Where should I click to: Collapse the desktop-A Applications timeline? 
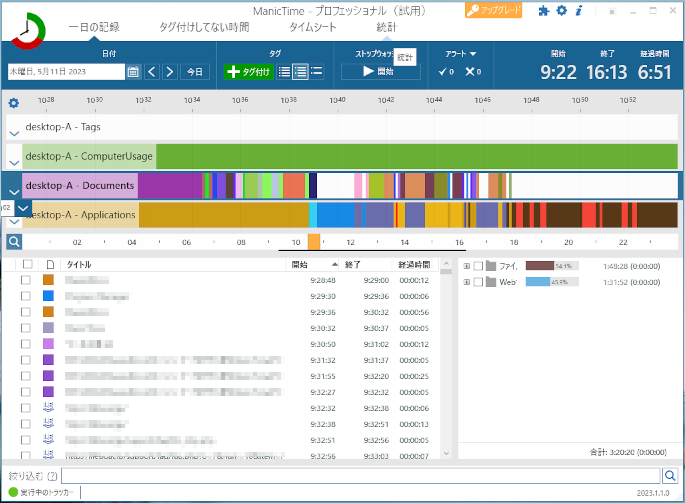(x=14, y=221)
